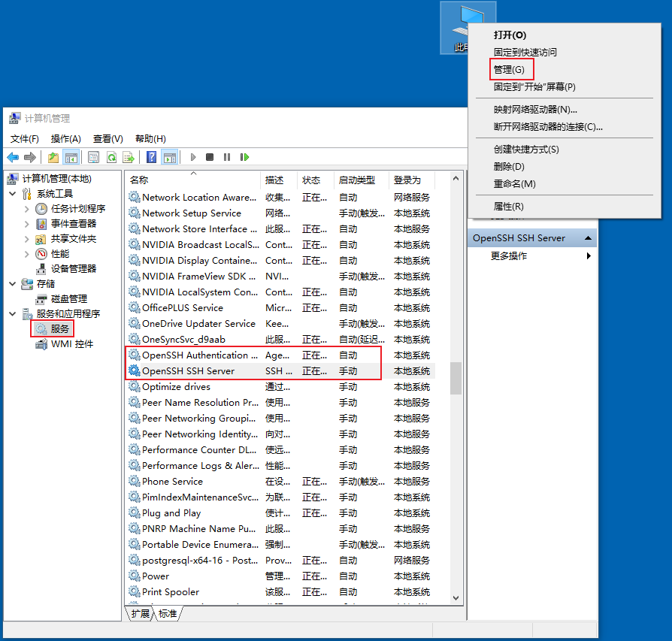The image size is (672, 641).
Task: Select the OfficePLUS Service row
Action: [280, 307]
